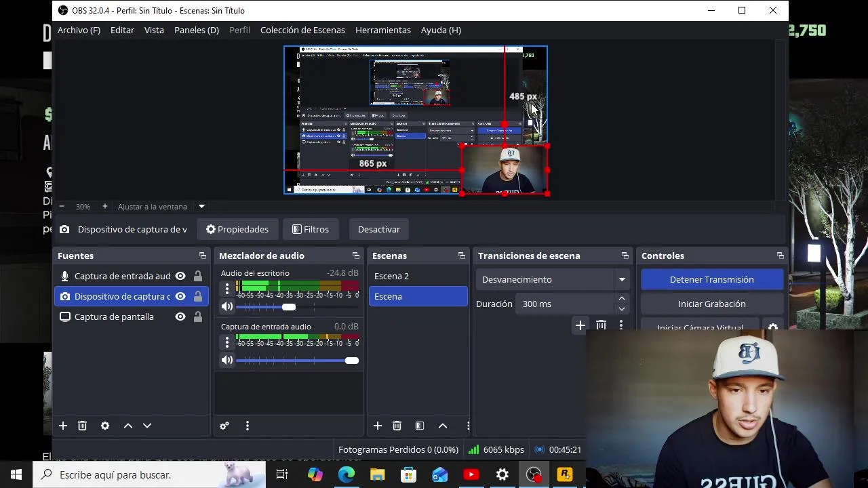The width and height of the screenshot is (868, 488).
Task: Zoom in the preview with plus icon
Action: [104, 206]
